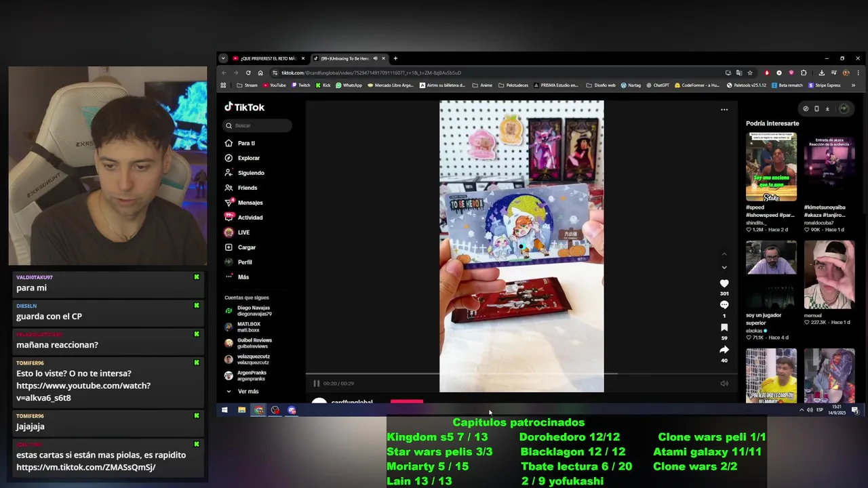Open WhatsApp bookmark
This screenshot has width=868, height=488.
point(349,85)
